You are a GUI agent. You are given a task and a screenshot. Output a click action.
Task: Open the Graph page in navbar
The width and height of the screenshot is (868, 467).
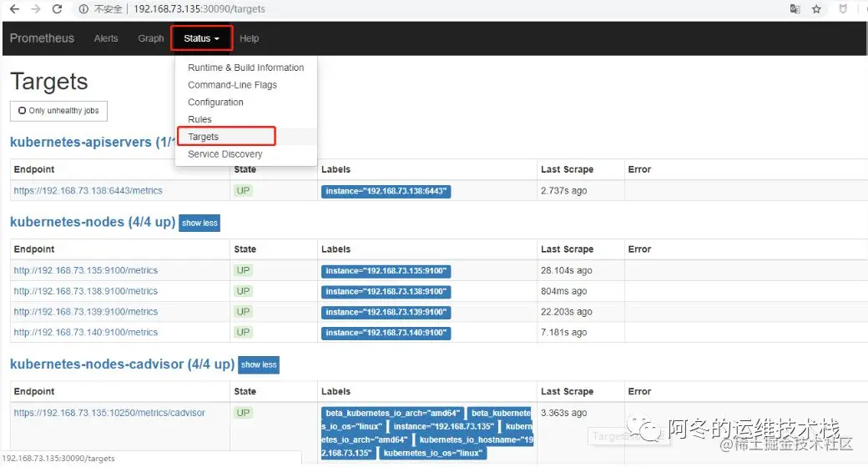click(150, 38)
